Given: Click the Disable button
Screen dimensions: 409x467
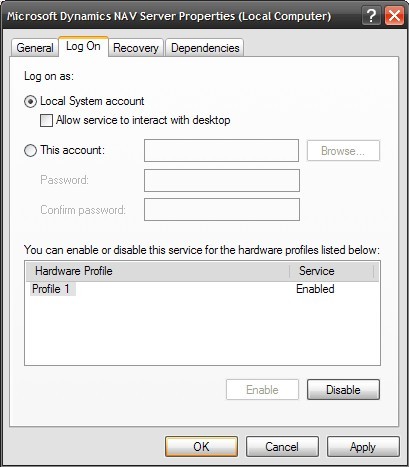Looking at the screenshot, I should (343, 390).
